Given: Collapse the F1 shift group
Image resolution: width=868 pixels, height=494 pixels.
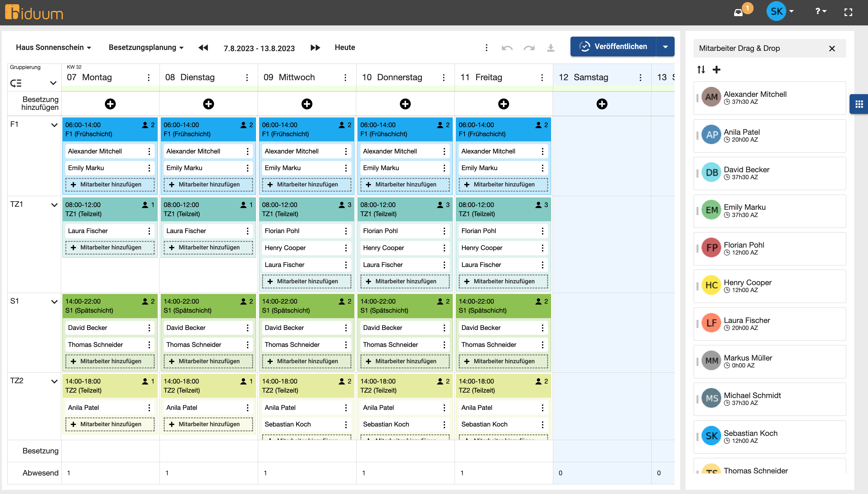Looking at the screenshot, I should click(54, 124).
